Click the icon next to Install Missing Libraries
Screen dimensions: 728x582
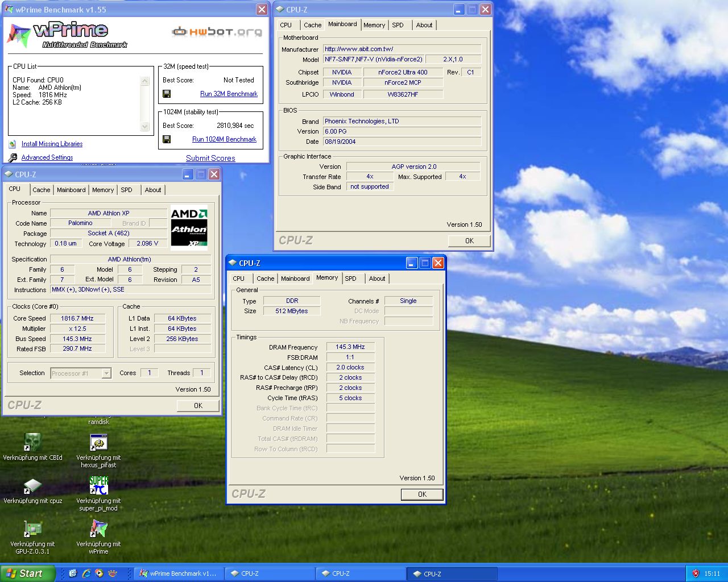[x=13, y=144]
